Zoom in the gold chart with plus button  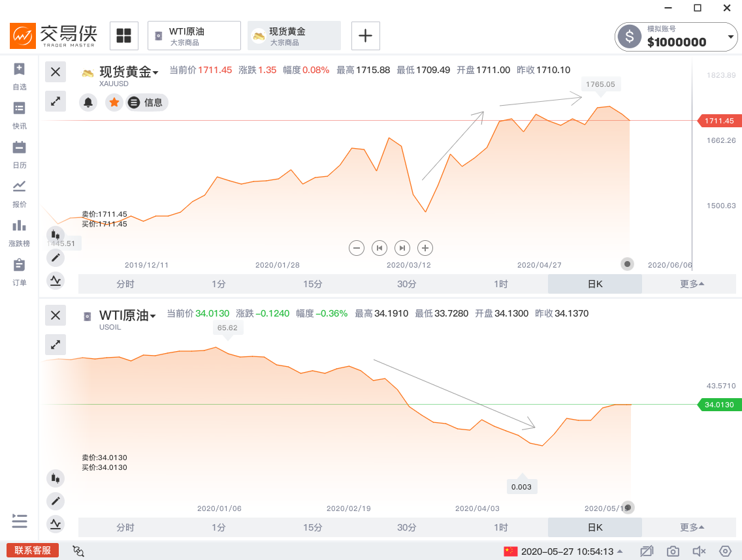tap(425, 248)
